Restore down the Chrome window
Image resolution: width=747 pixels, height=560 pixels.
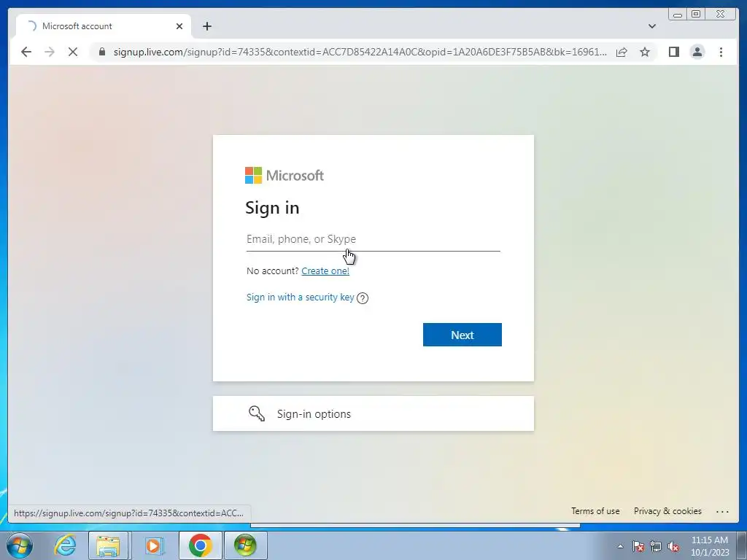(x=696, y=15)
